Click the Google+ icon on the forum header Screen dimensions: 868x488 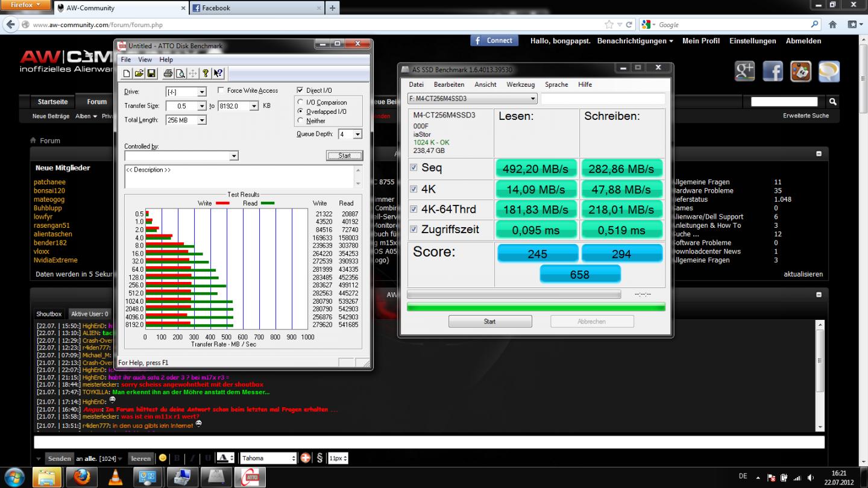coord(744,71)
